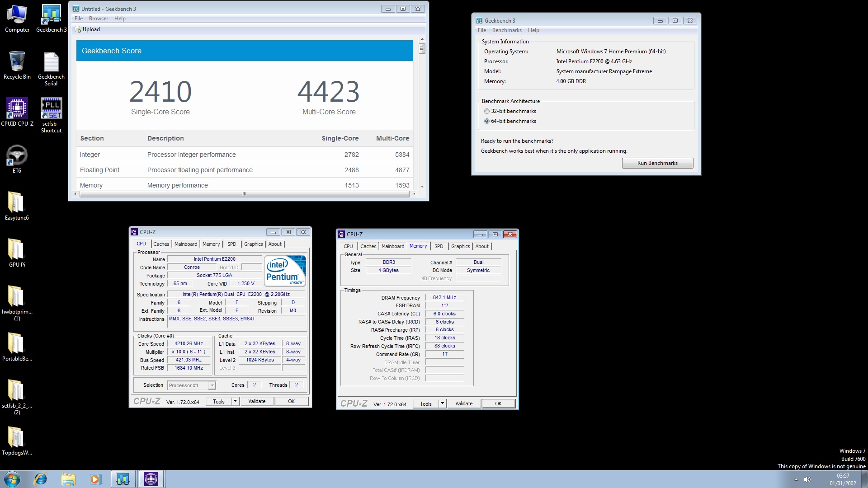
Task: Click the vertical scrollbar thumb in Geekbench results
Action: click(422, 48)
